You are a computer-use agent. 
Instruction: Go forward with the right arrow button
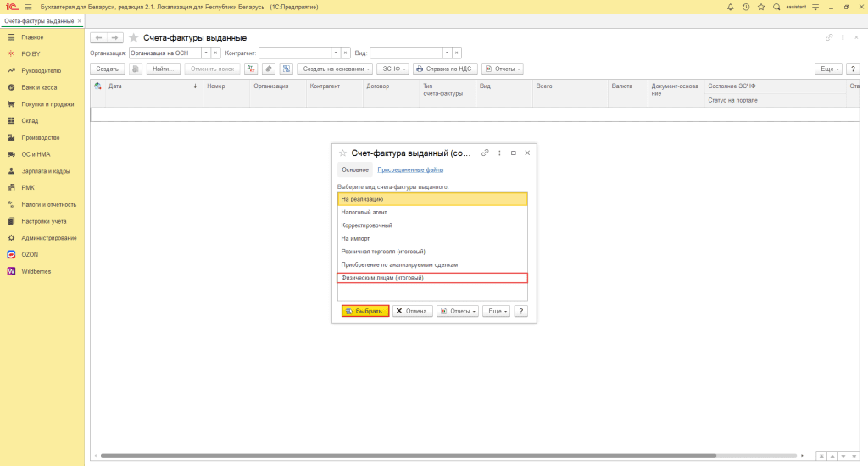(x=114, y=37)
